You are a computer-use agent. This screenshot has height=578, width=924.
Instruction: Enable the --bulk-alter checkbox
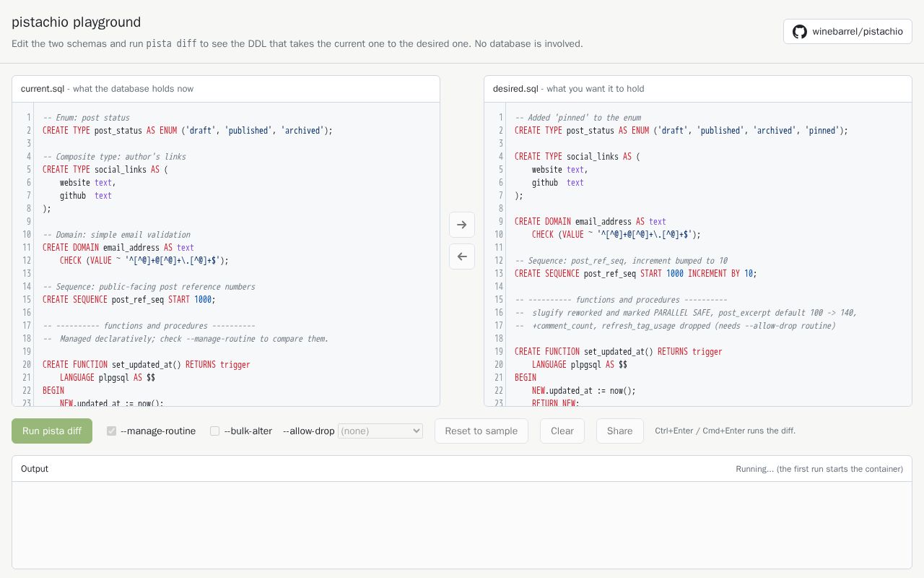tap(214, 431)
